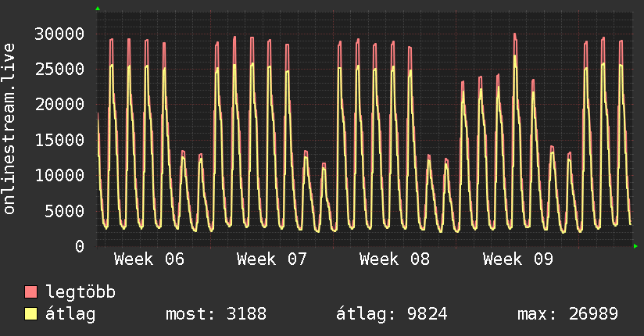Click the yellow átlag legend swatch
Screen dimensions: 644x336
[31, 314]
